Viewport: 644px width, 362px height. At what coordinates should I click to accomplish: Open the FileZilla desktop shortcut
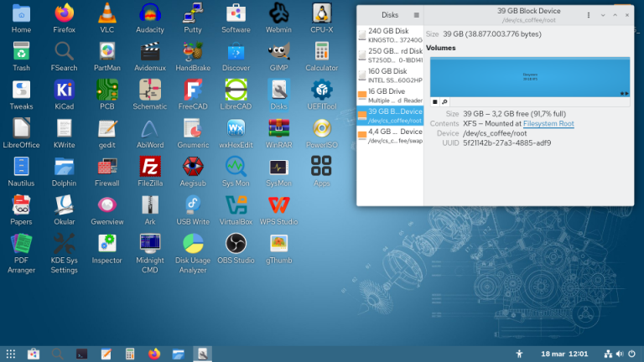tap(150, 171)
